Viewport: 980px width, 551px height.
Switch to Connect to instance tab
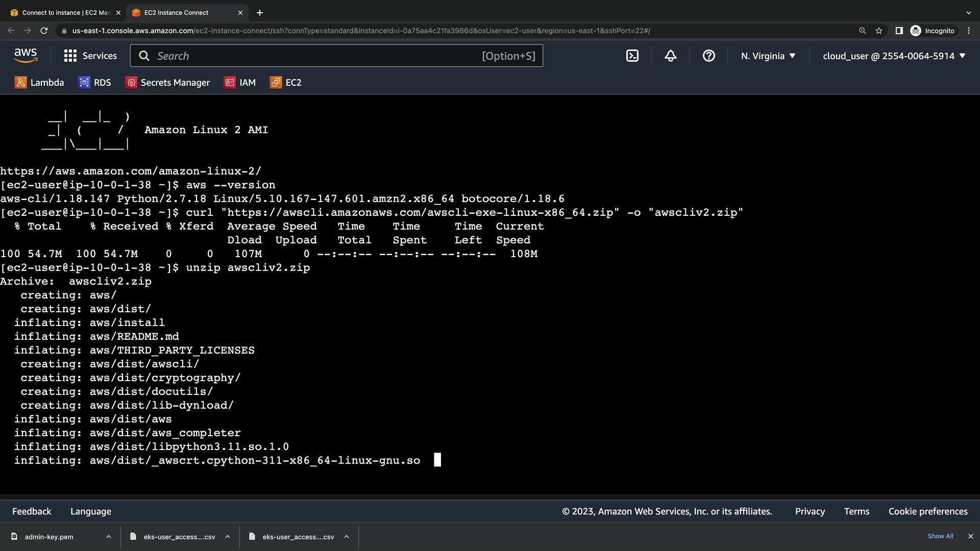point(66,13)
